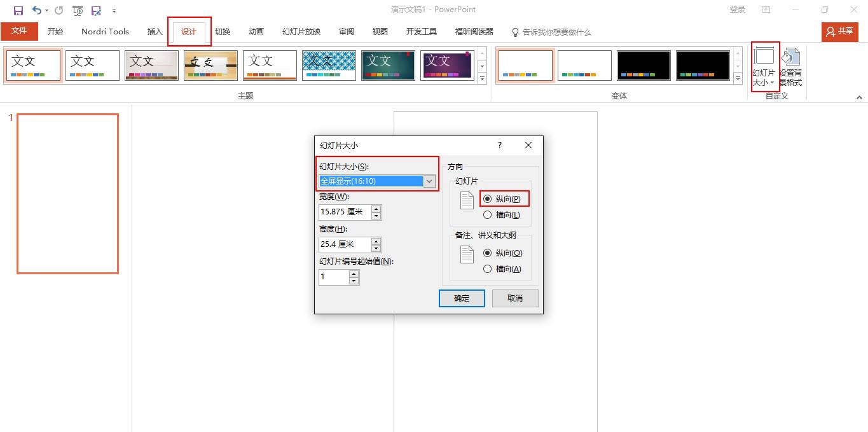868x432 pixels.
Task: Switch to the 插入 ribbon tab
Action: 154,31
